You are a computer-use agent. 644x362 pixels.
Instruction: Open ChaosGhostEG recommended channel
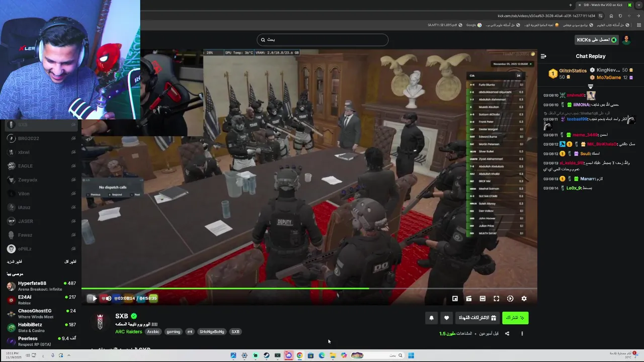pos(41,314)
